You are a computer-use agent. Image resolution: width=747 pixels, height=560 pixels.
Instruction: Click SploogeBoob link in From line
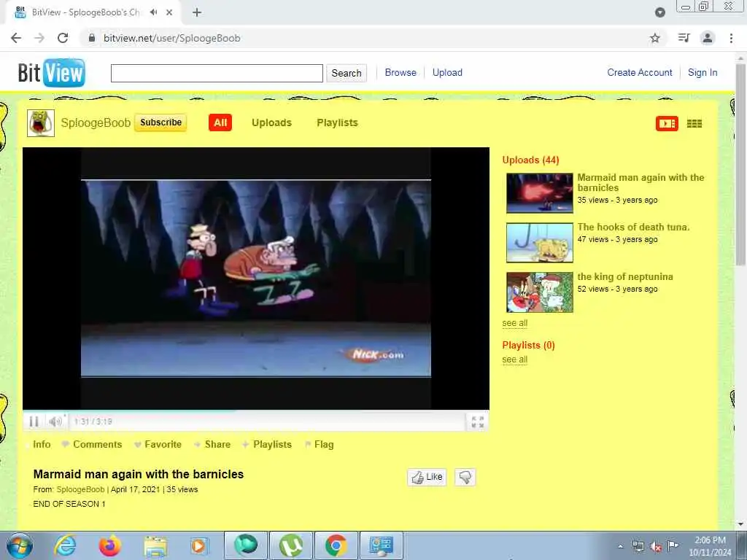click(x=80, y=489)
